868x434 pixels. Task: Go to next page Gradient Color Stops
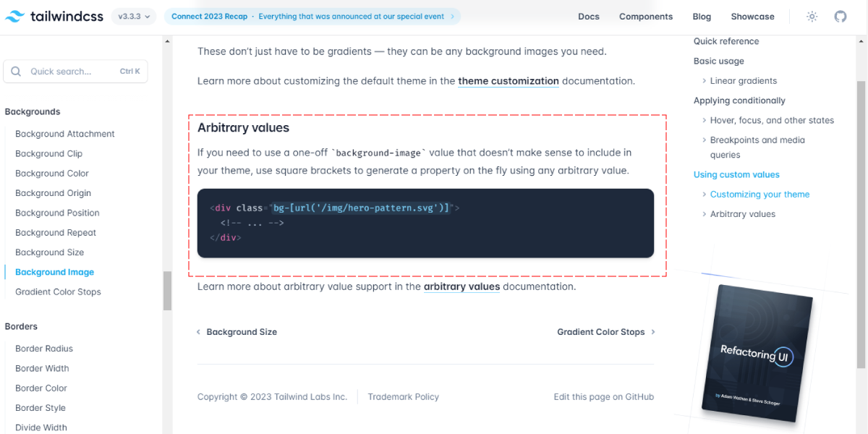(606, 332)
